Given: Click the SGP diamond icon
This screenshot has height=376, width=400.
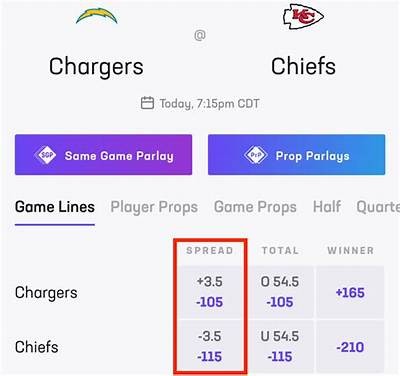Looking at the screenshot, I should tap(46, 155).
